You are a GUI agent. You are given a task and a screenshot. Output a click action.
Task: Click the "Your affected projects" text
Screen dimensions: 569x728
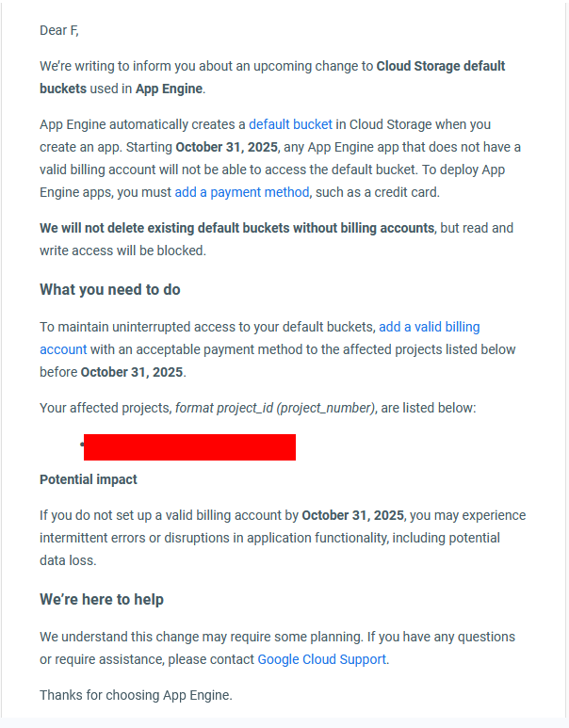click(x=105, y=408)
